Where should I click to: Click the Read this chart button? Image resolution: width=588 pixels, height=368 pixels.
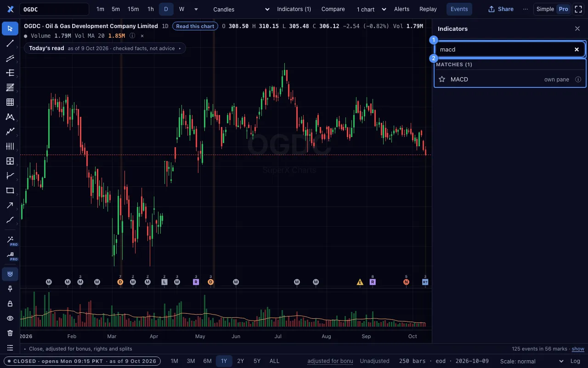[x=195, y=26]
